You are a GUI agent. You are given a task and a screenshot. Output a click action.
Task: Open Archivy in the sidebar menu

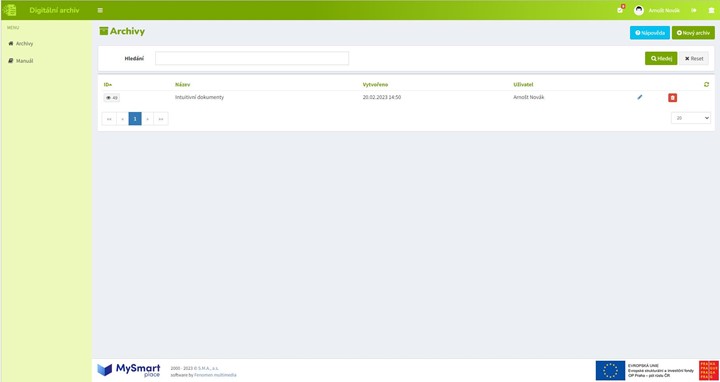pyautogui.click(x=21, y=44)
